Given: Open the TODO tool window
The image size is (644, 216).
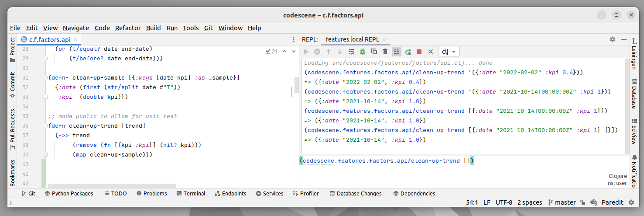Looking at the screenshot, I should 115,193.
